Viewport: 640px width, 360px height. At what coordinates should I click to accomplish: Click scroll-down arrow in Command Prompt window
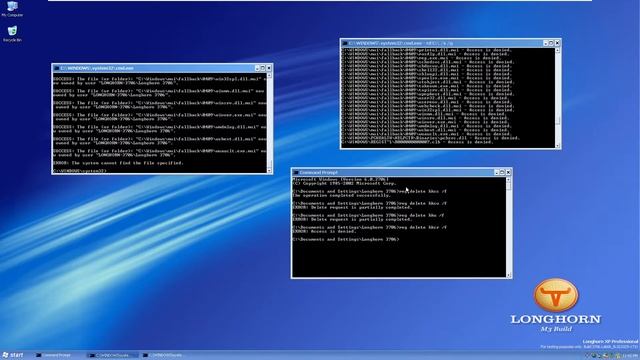(x=509, y=275)
